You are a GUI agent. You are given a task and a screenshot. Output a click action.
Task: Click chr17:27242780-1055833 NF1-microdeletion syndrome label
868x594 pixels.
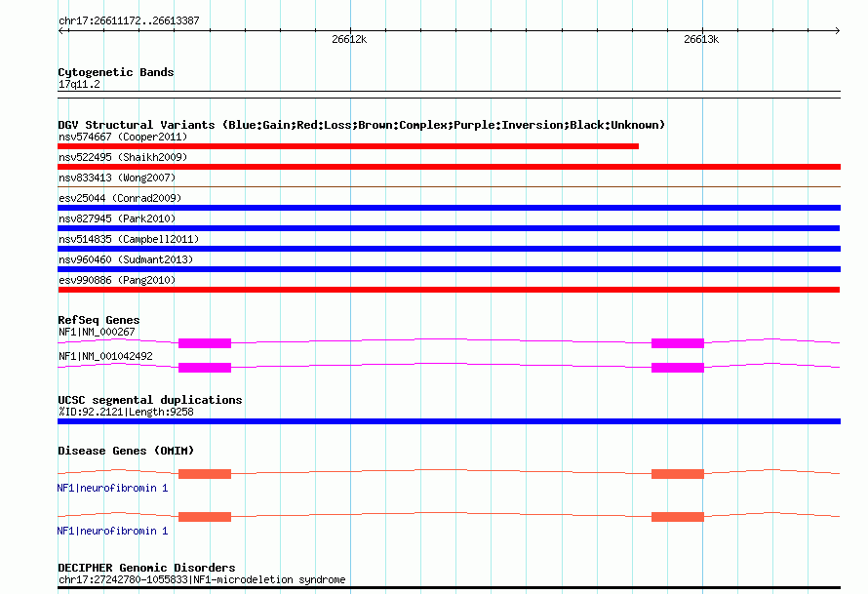pos(202,579)
